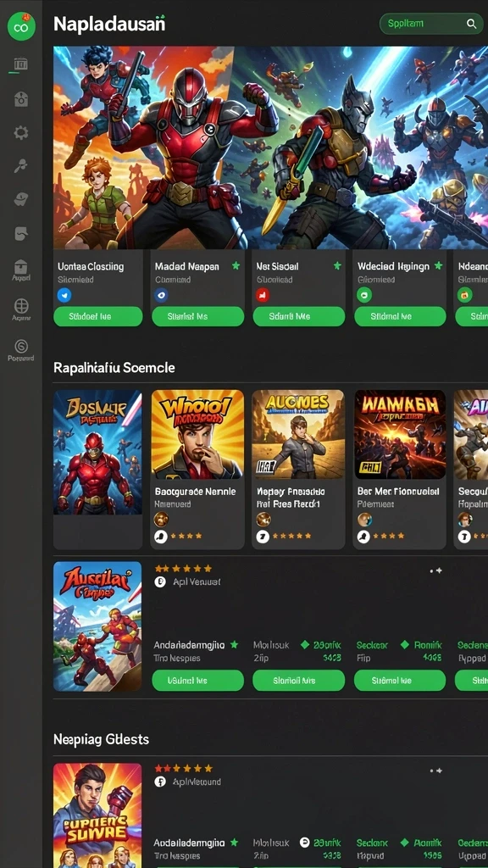Open the camera-shaped sidebar icon
488x868 pixels.
point(20,100)
